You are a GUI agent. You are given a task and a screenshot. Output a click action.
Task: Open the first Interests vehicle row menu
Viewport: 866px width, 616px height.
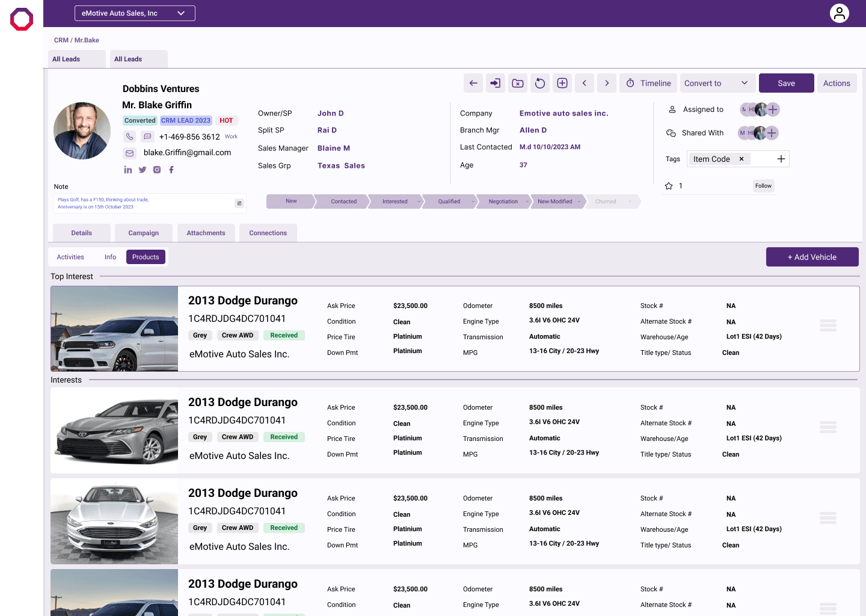pos(828,427)
